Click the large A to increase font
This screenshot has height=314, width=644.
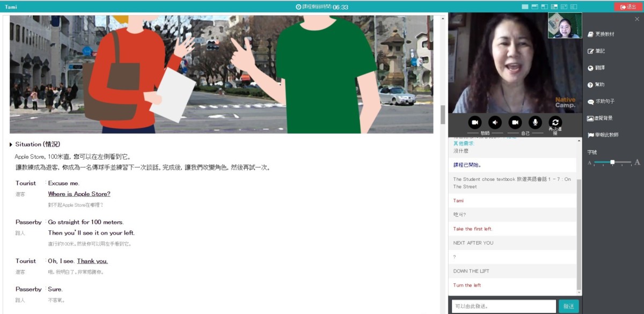(x=638, y=162)
